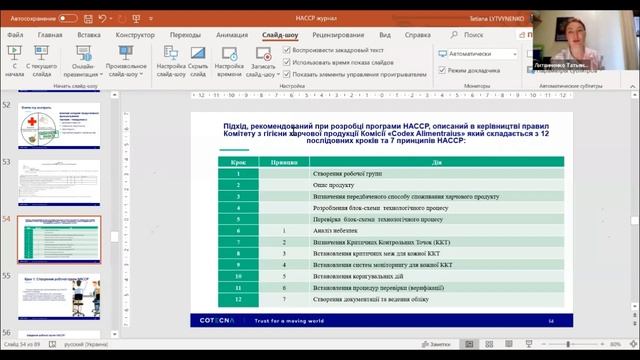
Task: Open the quick access toolbar customize arrow
Action: pos(151,18)
